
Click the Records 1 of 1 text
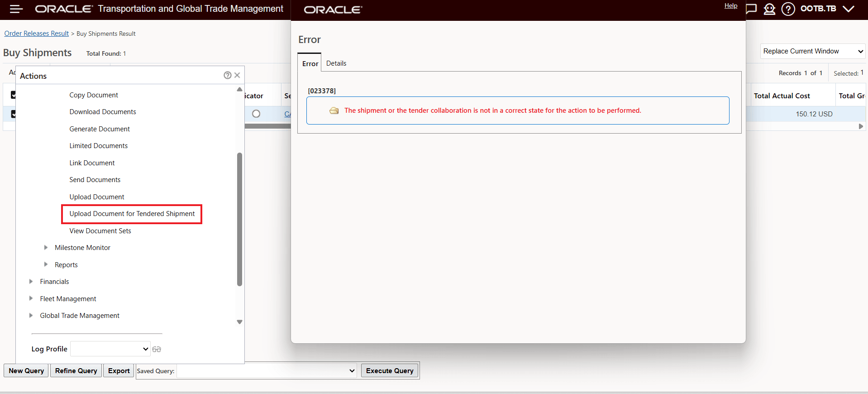[x=801, y=73]
